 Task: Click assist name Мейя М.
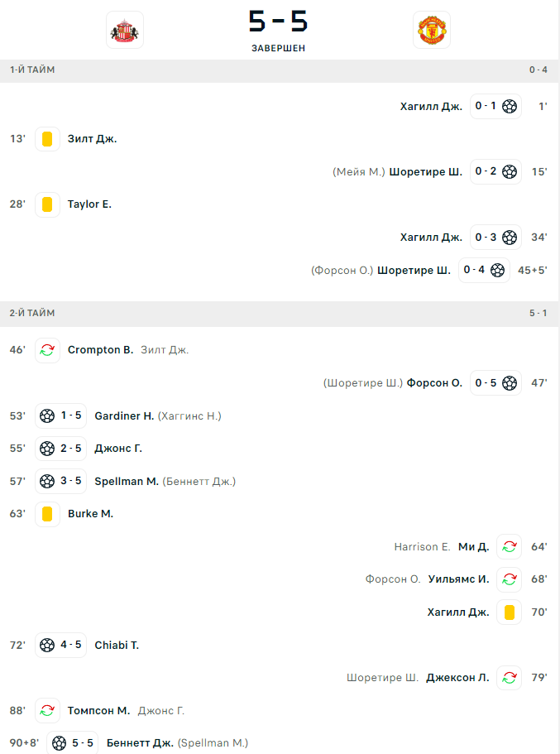(359, 171)
